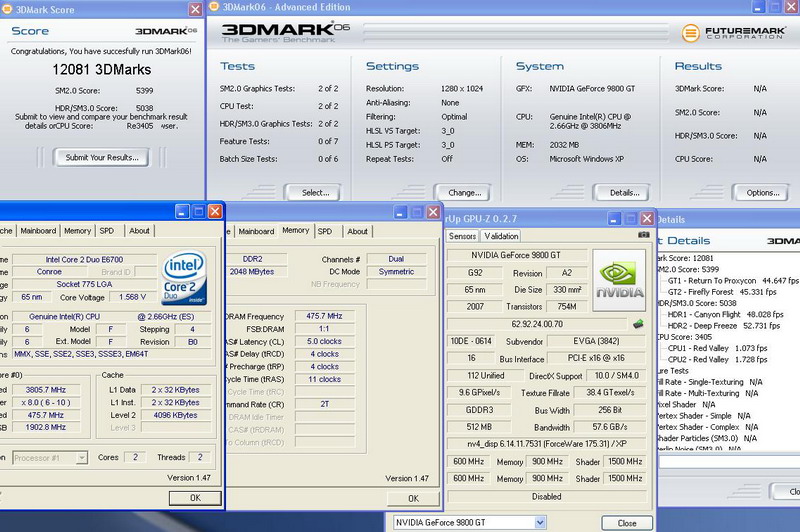
Task: Click the Core Speed value 3805.7 MHz
Action: coord(45,390)
